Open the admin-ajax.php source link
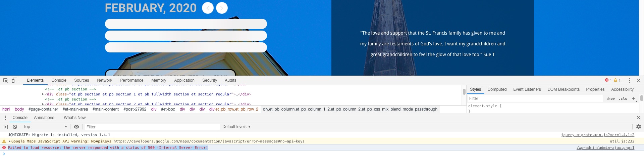Screen dimensions: 644x164 [x=605, y=148]
